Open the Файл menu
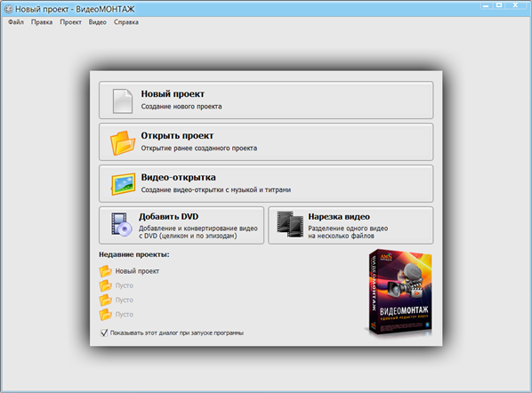This screenshot has width=532, height=393. pos(16,22)
